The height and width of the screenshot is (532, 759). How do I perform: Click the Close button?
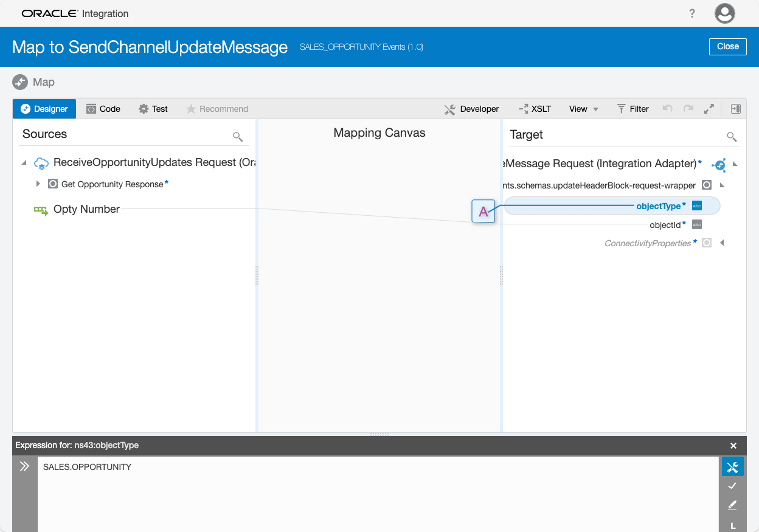[727, 46]
